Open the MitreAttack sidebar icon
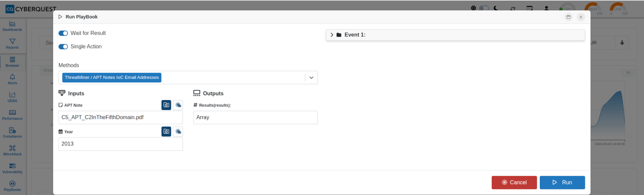The height and width of the screenshot is (195, 644). point(13,148)
